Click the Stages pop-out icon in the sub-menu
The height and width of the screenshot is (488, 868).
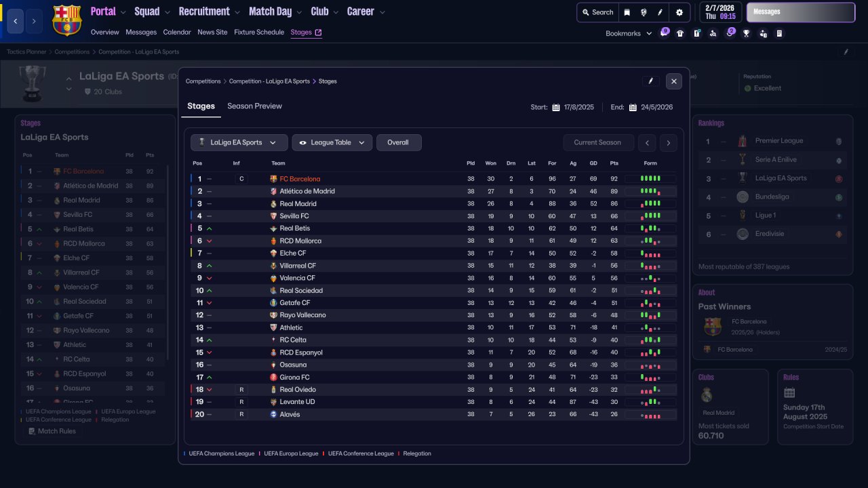[319, 33]
